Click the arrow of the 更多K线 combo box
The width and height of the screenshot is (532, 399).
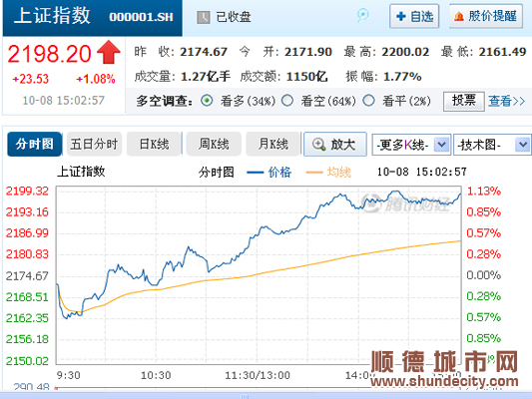coord(441,145)
